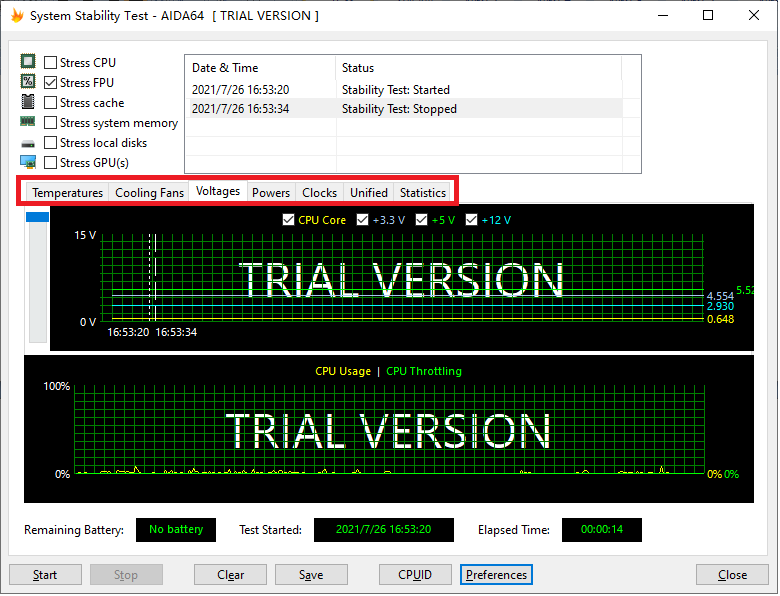Open the Preferences dialog

pos(496,575)
